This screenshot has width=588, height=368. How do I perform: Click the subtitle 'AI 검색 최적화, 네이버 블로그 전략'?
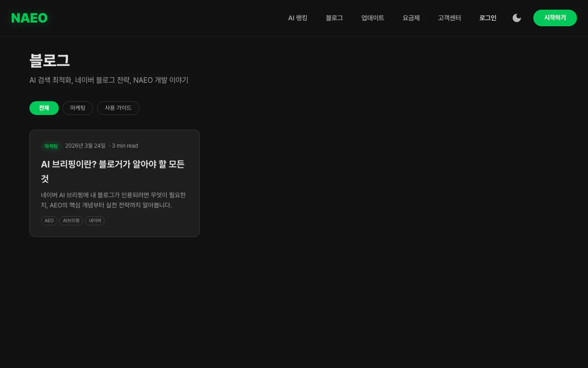coord(80,80)
